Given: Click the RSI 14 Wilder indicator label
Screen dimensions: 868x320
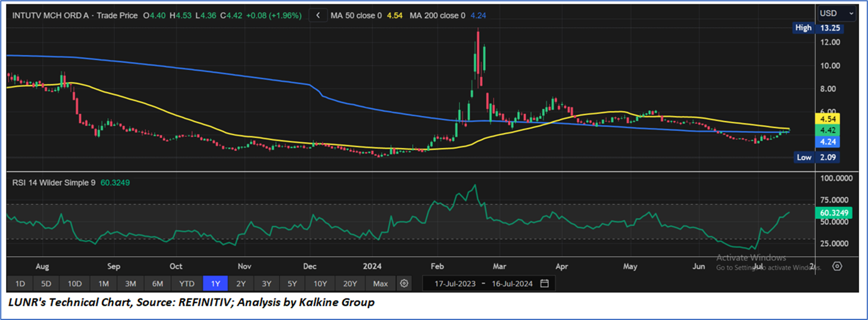Looking at the screenshot, I should click(54, 183).
